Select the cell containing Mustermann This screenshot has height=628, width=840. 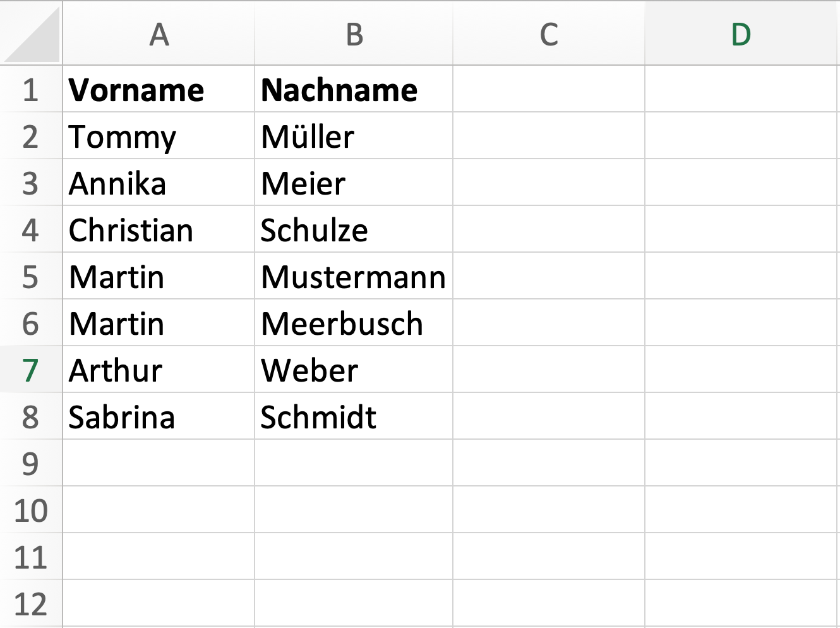tap(354, 277)
